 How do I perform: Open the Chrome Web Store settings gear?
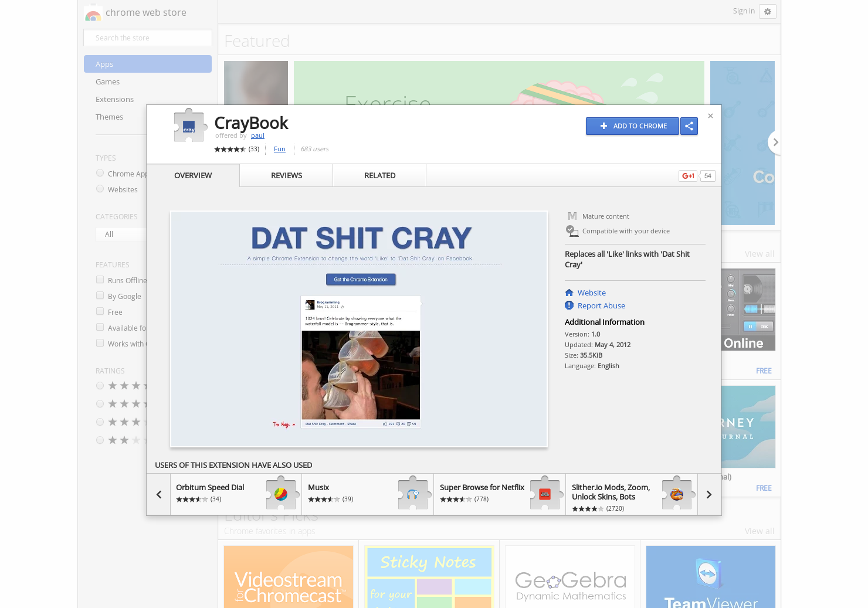(768, 11)
